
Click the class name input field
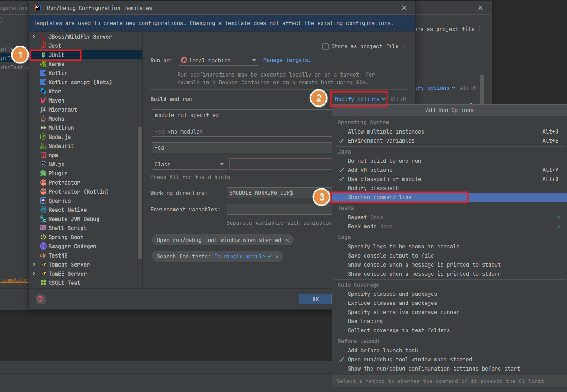281,165
